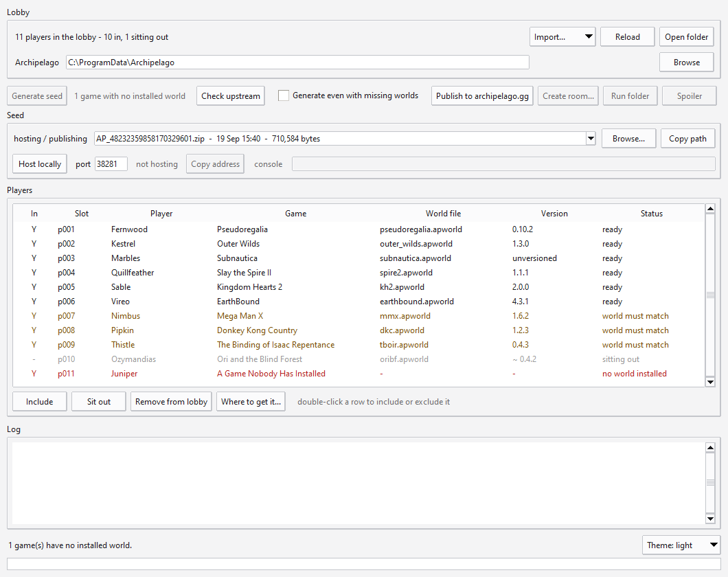Click the Sit out button
This screenshot has height=577, width=728.
[x=98, y=402]
